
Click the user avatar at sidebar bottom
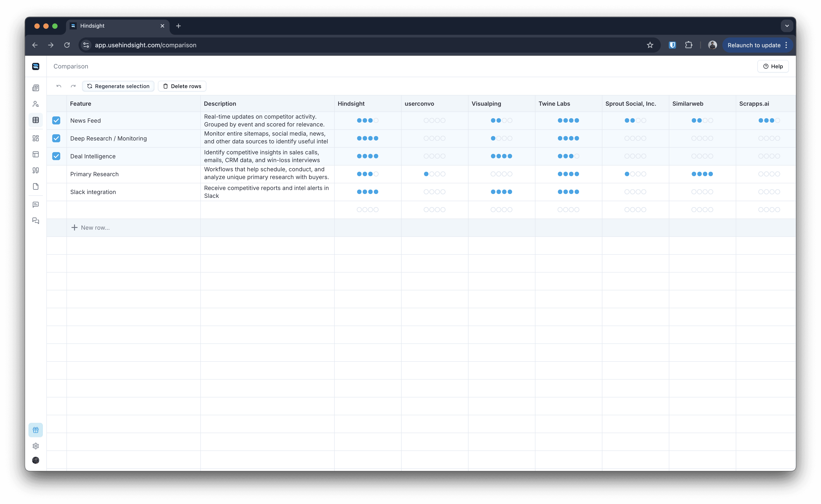pyautogui.click(x=36, y=460)
